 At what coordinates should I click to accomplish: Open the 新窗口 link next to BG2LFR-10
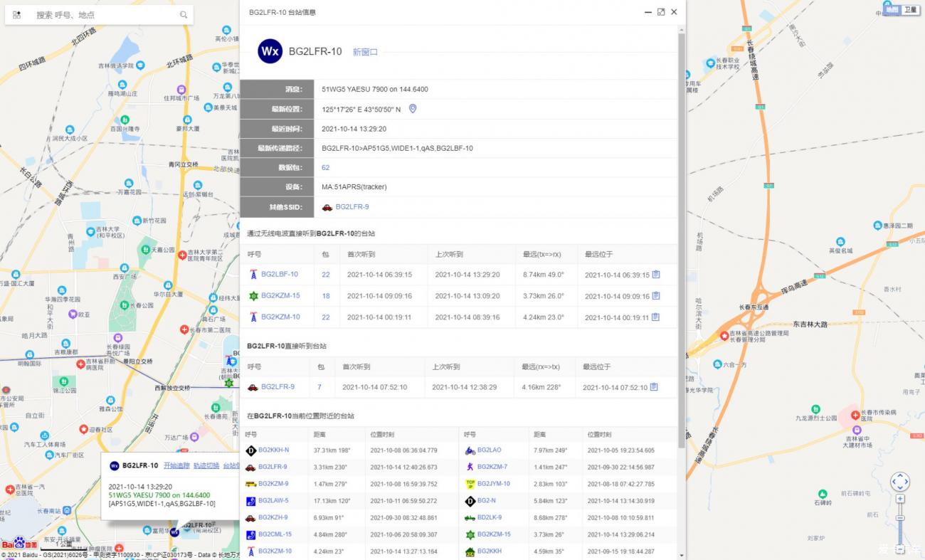(x=365, y=52)
